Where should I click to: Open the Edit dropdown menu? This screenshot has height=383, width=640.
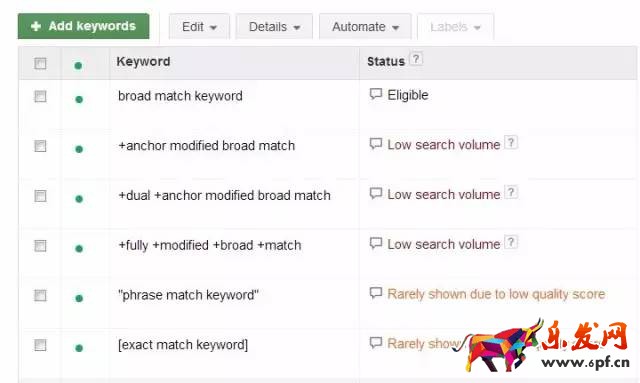point(199,27)
